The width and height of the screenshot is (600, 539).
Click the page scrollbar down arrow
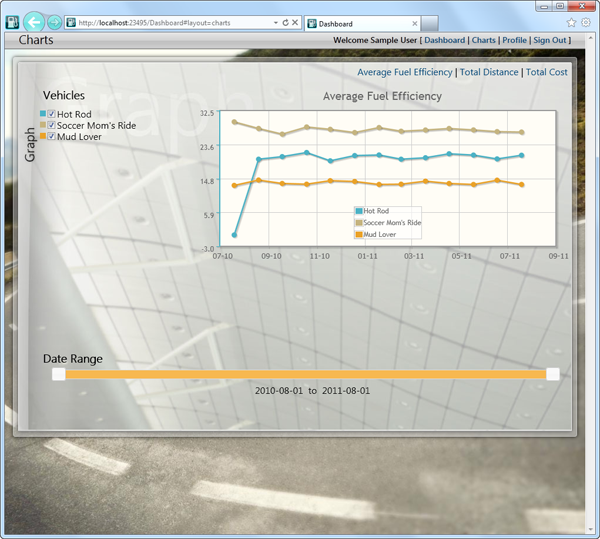pyautogui.click(x=590, y=530)
